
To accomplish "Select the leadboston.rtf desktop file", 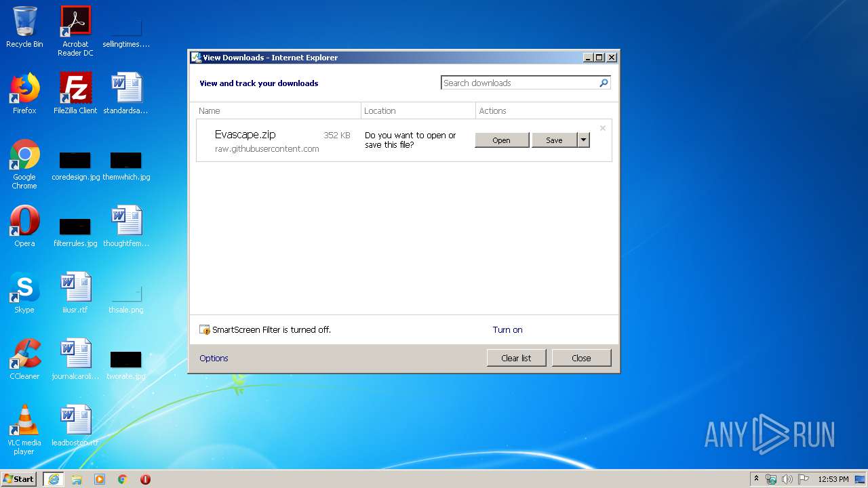I will pyautogui.click(x=75, y=426).
